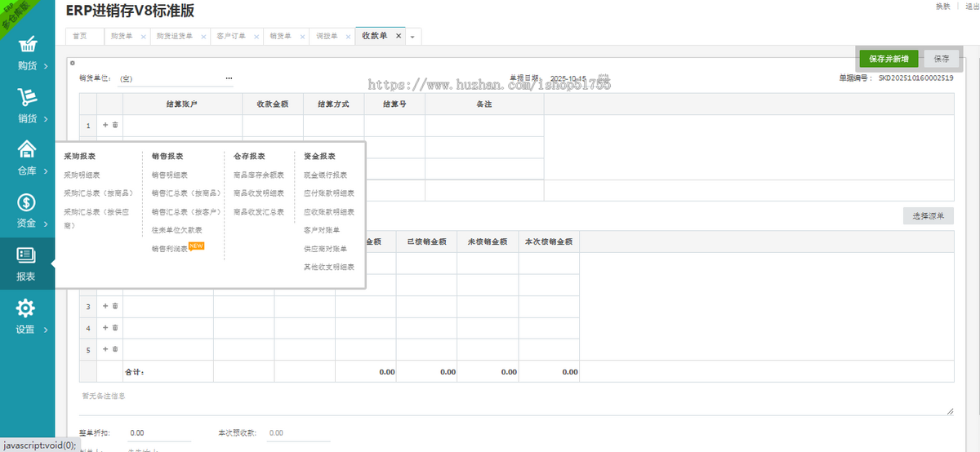The width and height of the screenshot is (980, 452).
Task: Click the 收款金额 column header
Action: [x=274, y=104]
